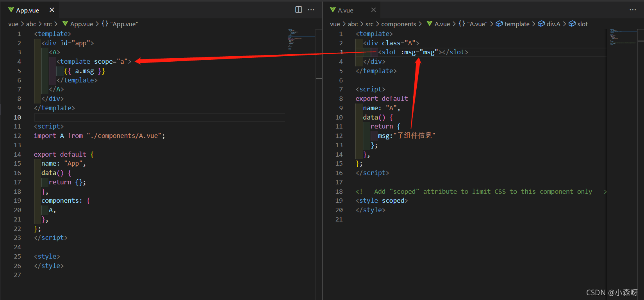
Task: Click Vue icon in right breadcrumb bar
Action: 430,24
